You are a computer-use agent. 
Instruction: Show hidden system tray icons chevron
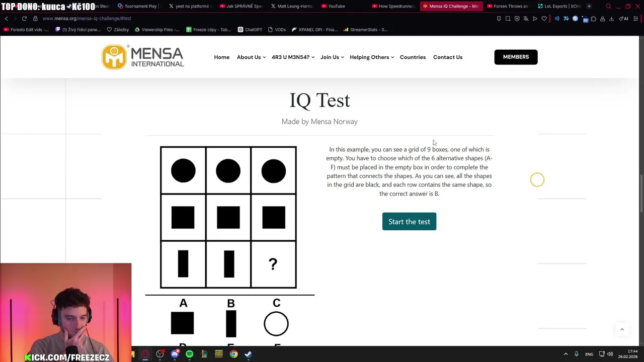566,354
